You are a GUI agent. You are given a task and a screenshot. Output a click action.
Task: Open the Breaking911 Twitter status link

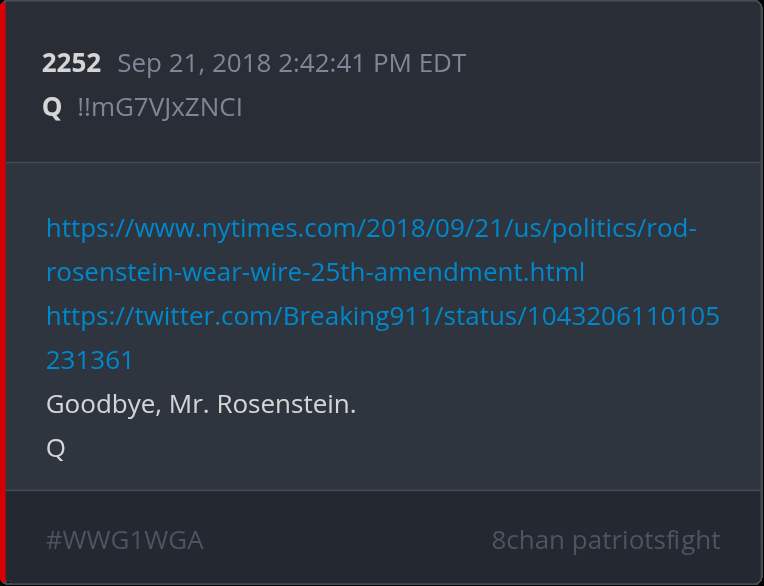coord(382,317)
